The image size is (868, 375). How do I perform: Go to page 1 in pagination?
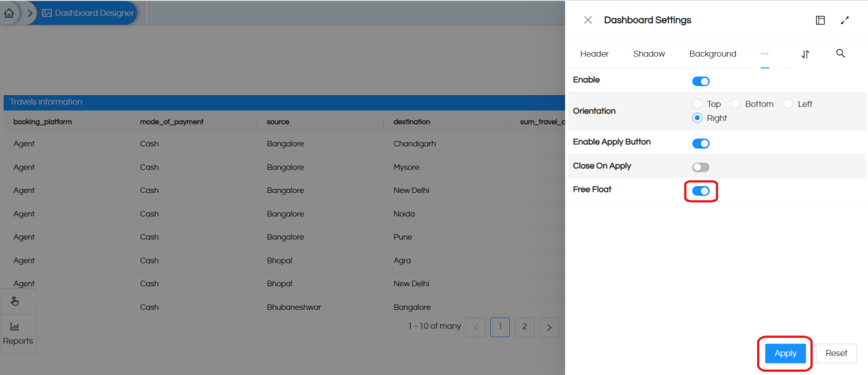click(x=500, y=327)
